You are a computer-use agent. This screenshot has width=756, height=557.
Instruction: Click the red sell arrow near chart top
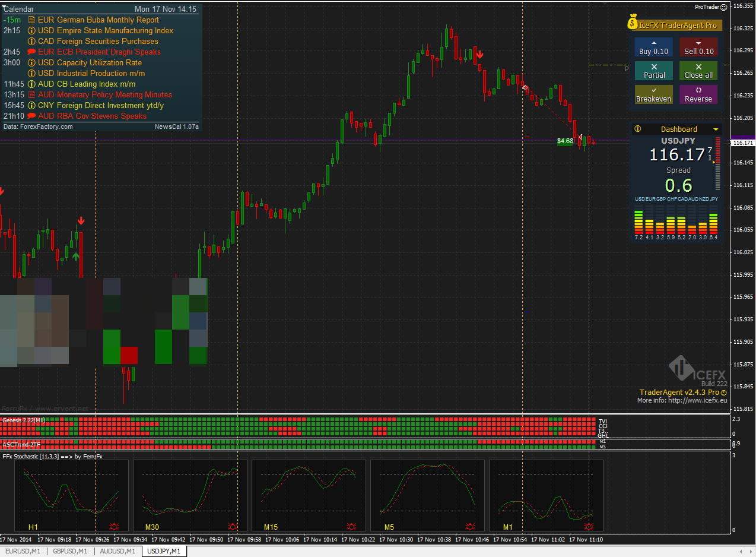479,54
